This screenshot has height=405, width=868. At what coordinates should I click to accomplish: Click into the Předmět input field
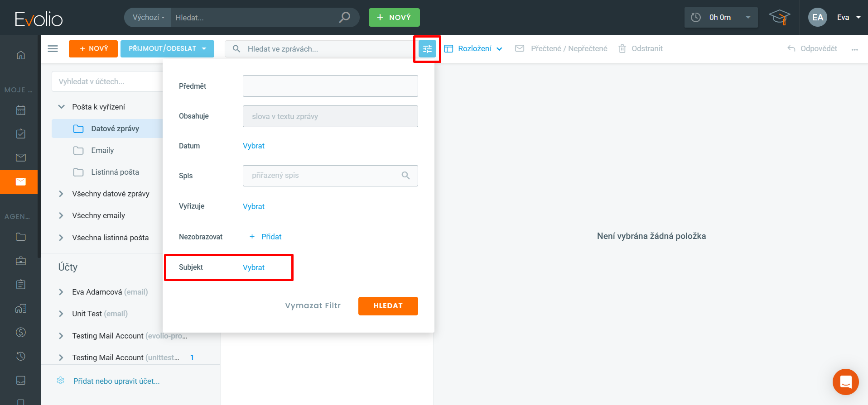pyautogui.click(x=330, y=86)
